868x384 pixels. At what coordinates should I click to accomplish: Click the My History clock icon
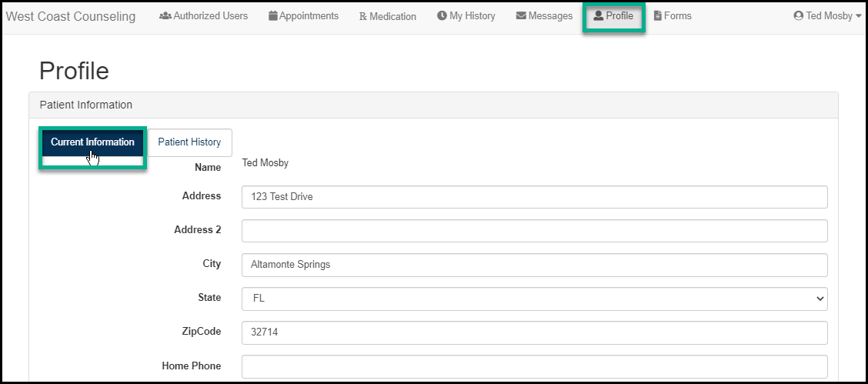click(442, 16)
